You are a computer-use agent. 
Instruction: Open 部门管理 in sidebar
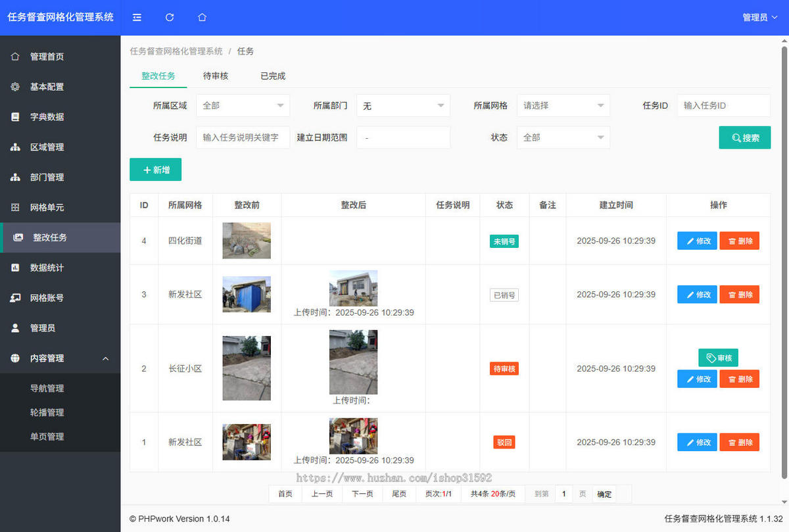point(60,178)
